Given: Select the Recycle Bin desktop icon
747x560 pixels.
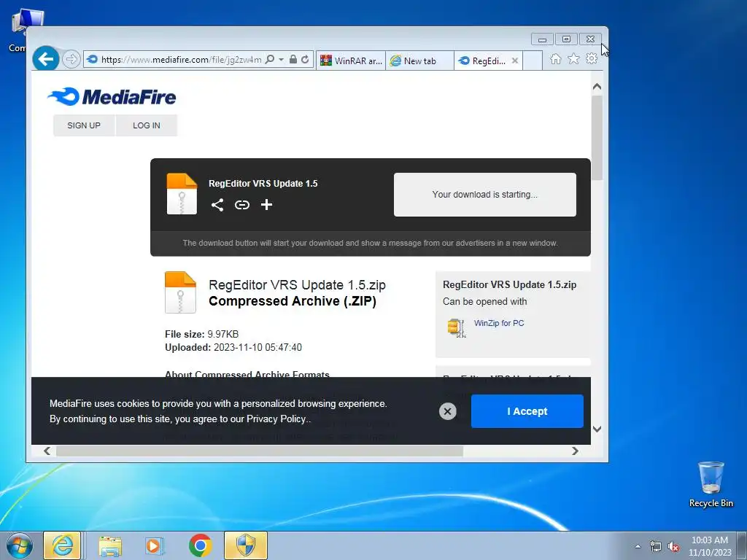Looking at the screenshot, I should [711, 484].
